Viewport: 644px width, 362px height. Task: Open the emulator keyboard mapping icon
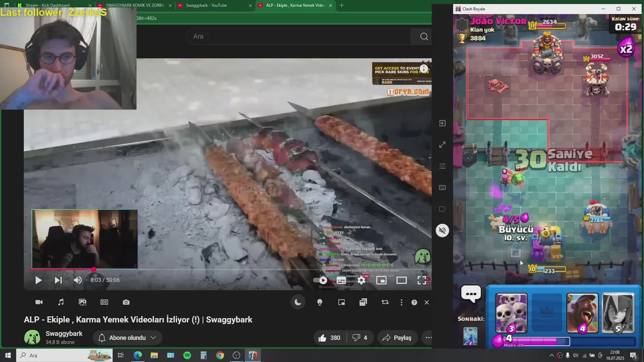(442, 188)
